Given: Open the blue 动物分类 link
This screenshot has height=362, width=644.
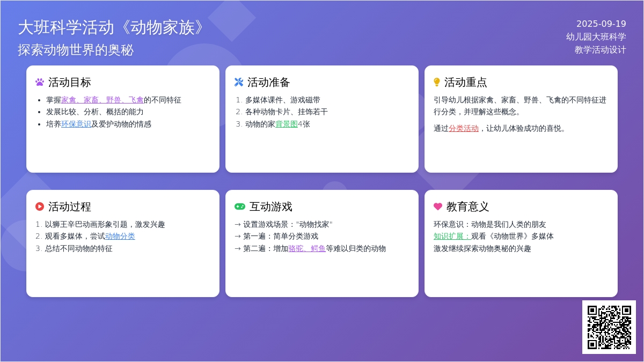Looking at the screenshot, I should (120, 236).
